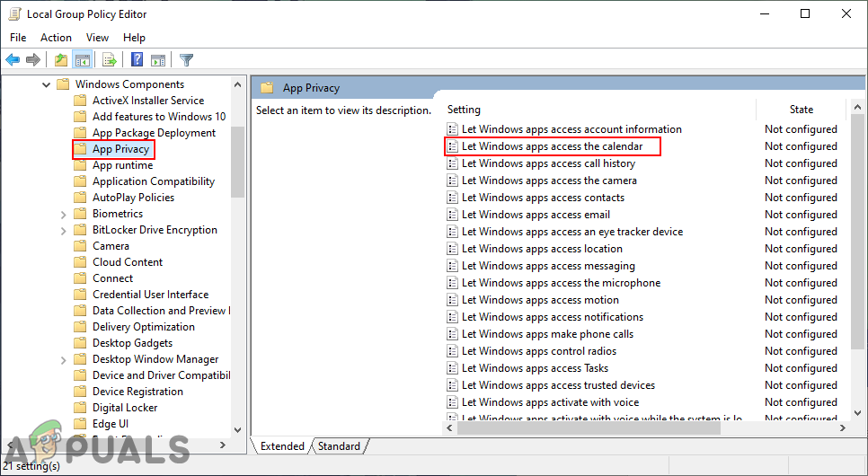Select Let Windows apps access an eye tracker device
868x476 pixels.
(572, 232)
